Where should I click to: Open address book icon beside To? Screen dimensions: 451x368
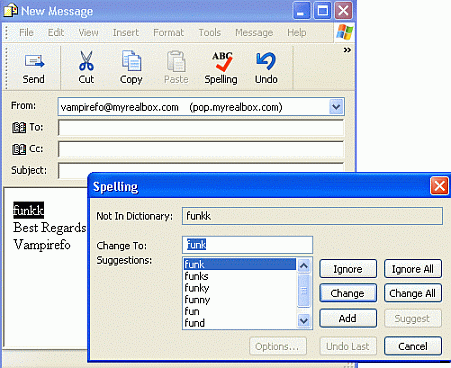19,127
